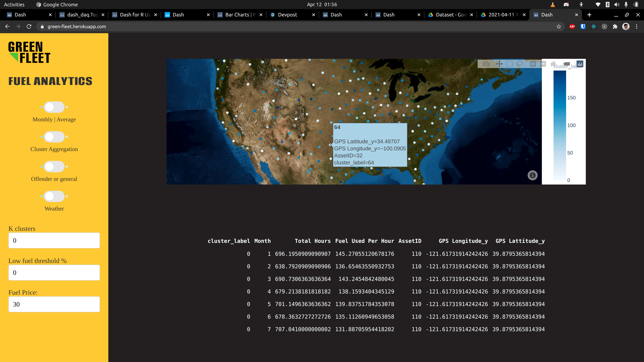Toggle the Offender or general switch
Image resolution: width=644 pixels, height=362 pixels.
(54, 167)
